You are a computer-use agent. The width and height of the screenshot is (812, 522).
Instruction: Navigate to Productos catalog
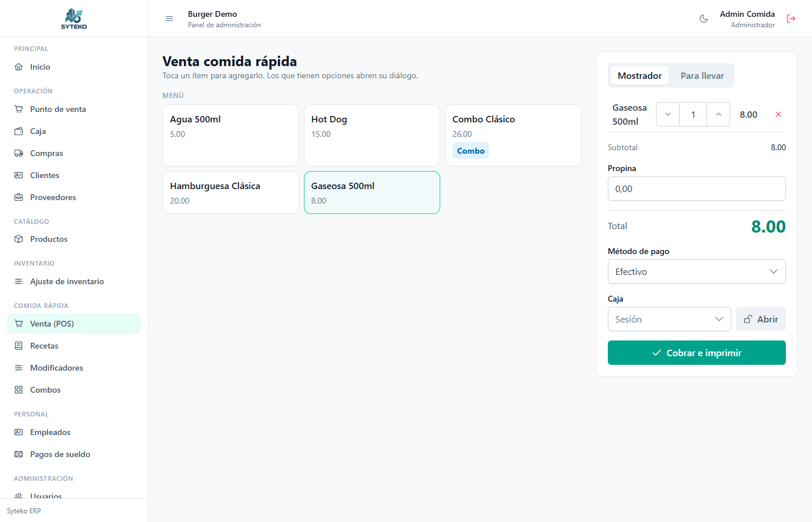point(74,239)
